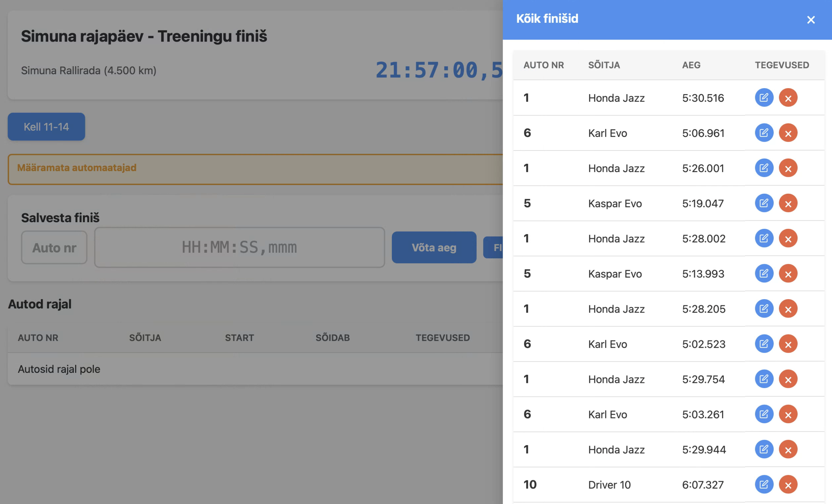The width and height of the screenshot is (832, 504).
Task: Click the AEG column header
Action: 691,65
